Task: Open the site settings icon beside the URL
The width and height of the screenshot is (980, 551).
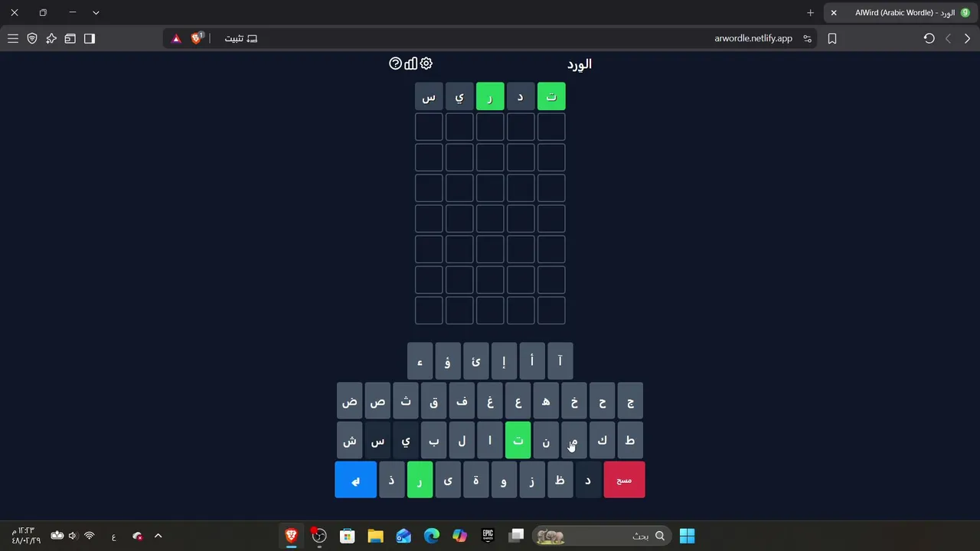Action: pos(807,38)
